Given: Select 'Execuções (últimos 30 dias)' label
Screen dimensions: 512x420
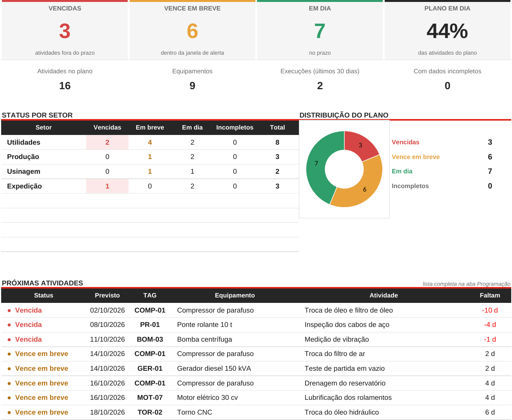Looking at the screenshot, I should [320, 71].
